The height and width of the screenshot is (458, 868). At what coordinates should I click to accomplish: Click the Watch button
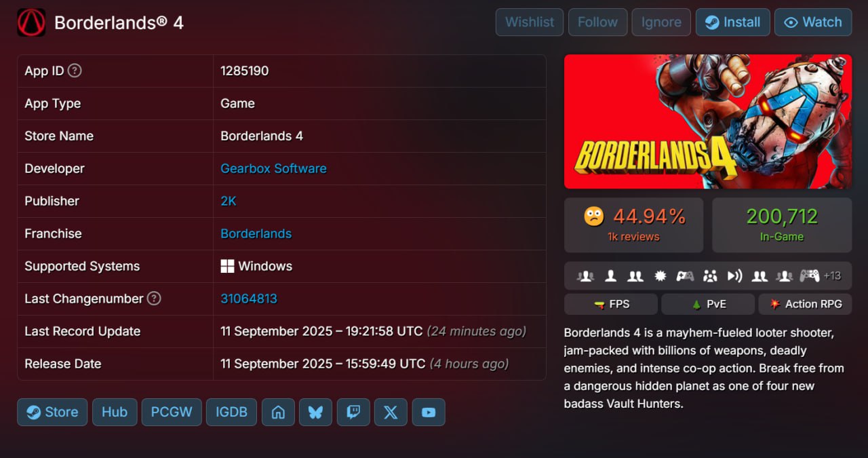813,22
